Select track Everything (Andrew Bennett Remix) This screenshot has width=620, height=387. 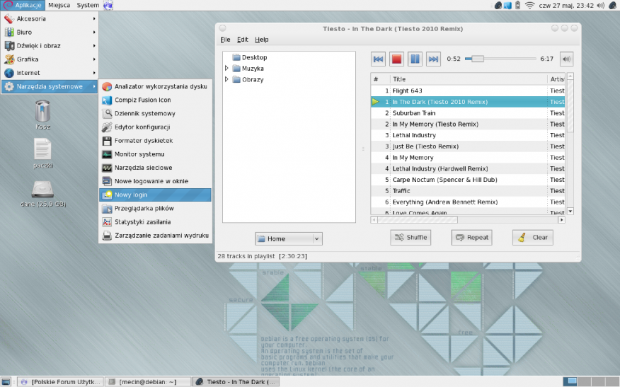pyautogui.click(x=468, y=202)
